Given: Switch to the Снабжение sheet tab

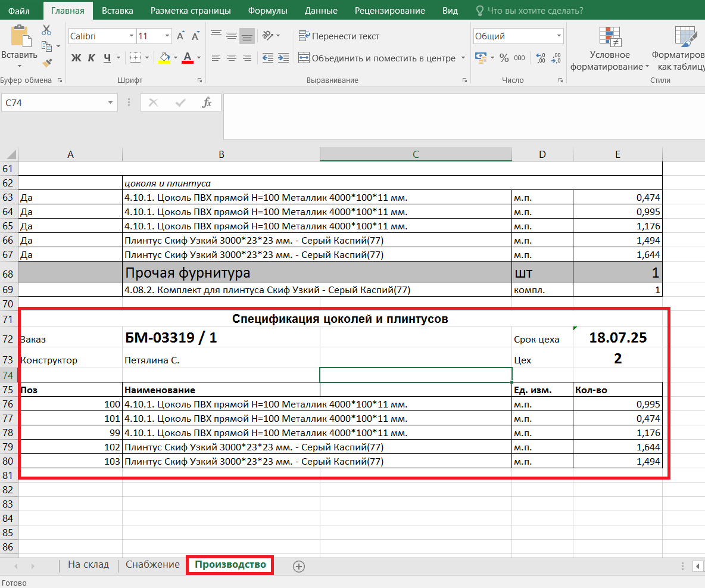Looking at the screenshot, I should [152, 565].
